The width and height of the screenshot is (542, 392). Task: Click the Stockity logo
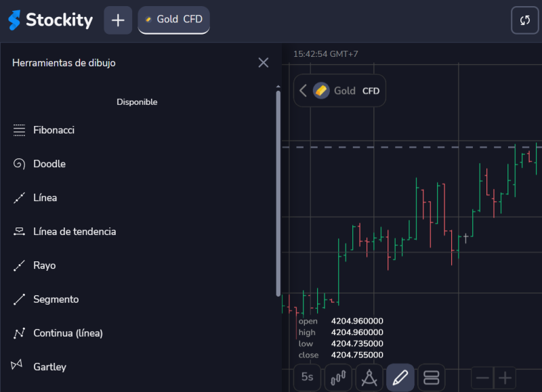point(50,20)
